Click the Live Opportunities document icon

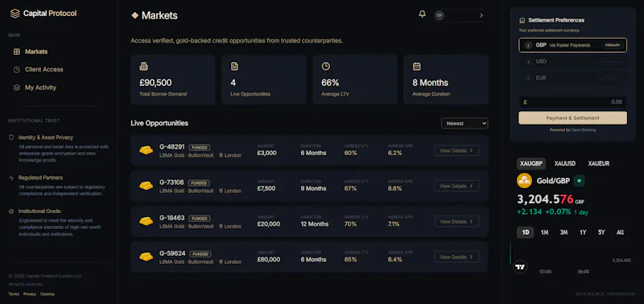point(234,67)
